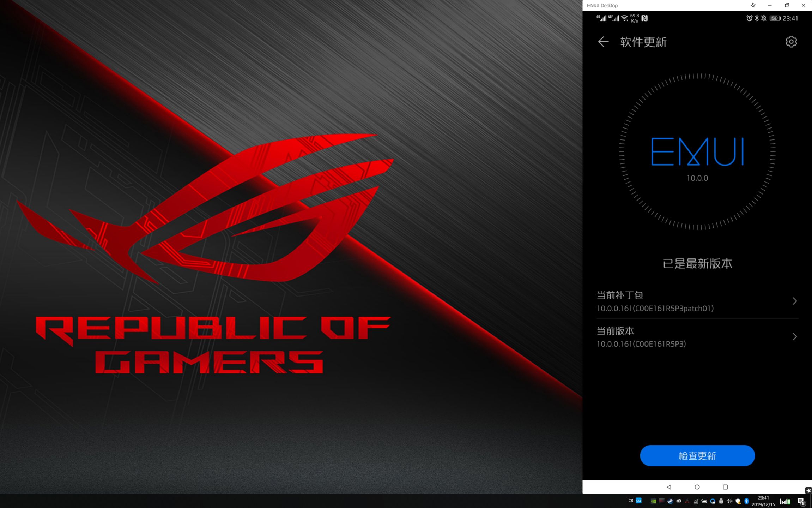Tap the Android back triangle navigation button
812x508 pixels.
point(669,487)
